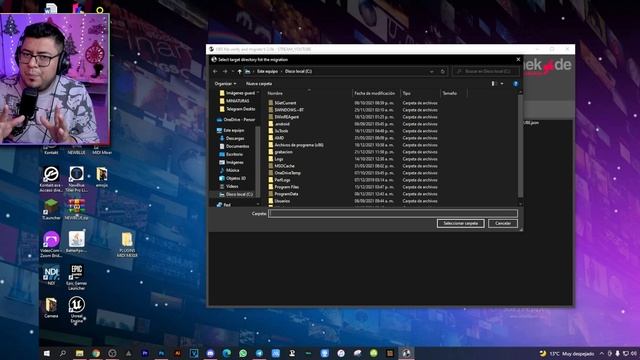Open taskbar search magnifier
Image resolution: width=640 pixels, height=360 pixels.
coord(63,353)
